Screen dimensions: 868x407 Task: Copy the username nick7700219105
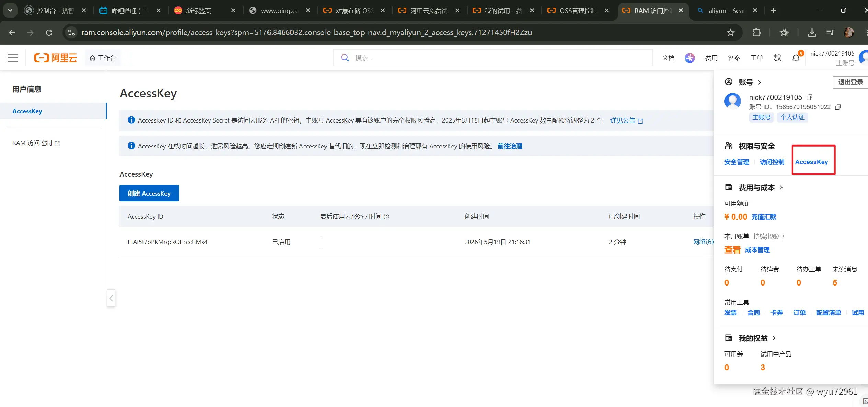pyautogui.click(x=809, y=97)
